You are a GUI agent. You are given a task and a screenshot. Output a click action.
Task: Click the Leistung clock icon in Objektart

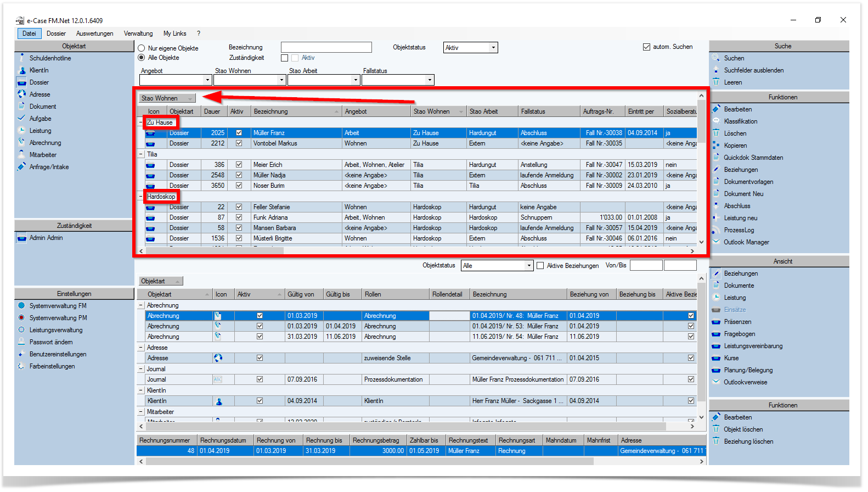[22, 130]
